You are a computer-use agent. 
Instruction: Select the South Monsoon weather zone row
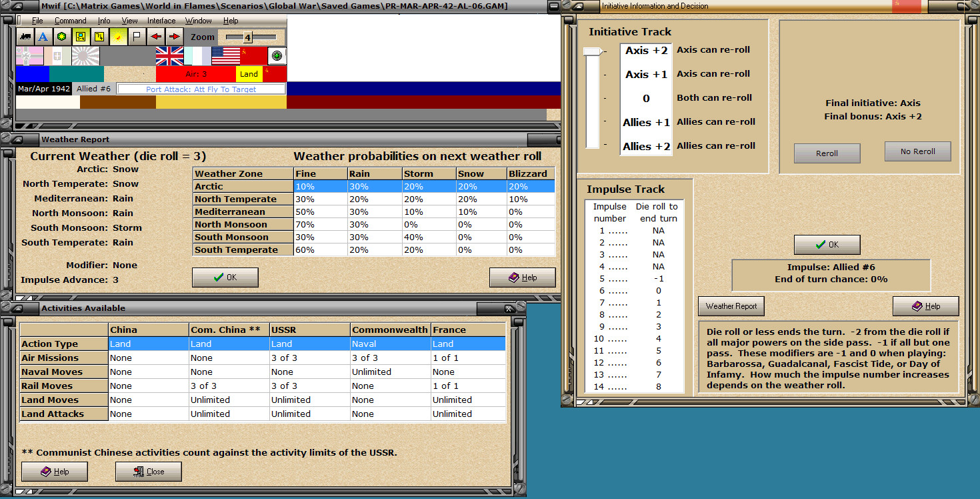click(x=374, y=237)
